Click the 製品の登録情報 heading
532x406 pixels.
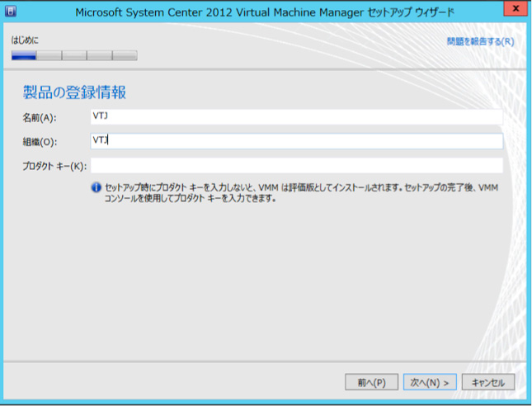coord(74,92)
